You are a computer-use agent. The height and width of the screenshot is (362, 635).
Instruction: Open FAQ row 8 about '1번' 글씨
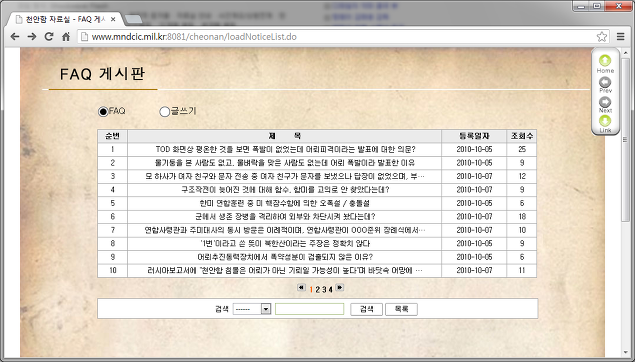click(x=285, y=243)
